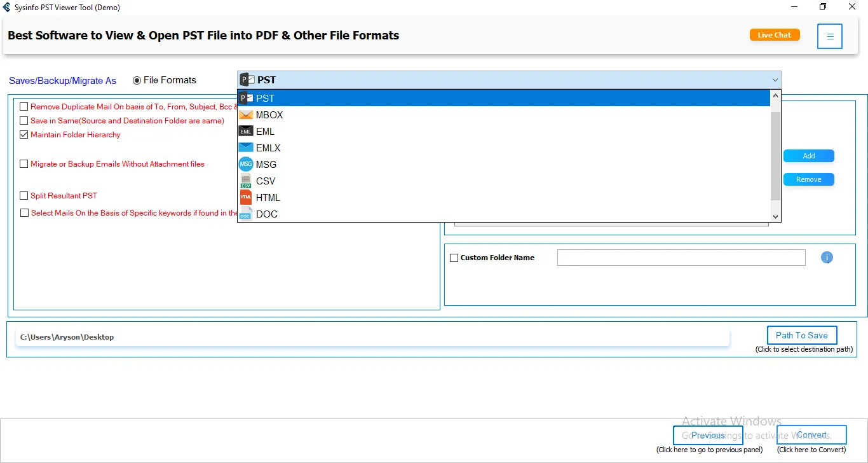This screenshot has height=463, width=868.
Task: Check the Custom Folder Name box
Action: pyautogui.click(x=454, y=258)
